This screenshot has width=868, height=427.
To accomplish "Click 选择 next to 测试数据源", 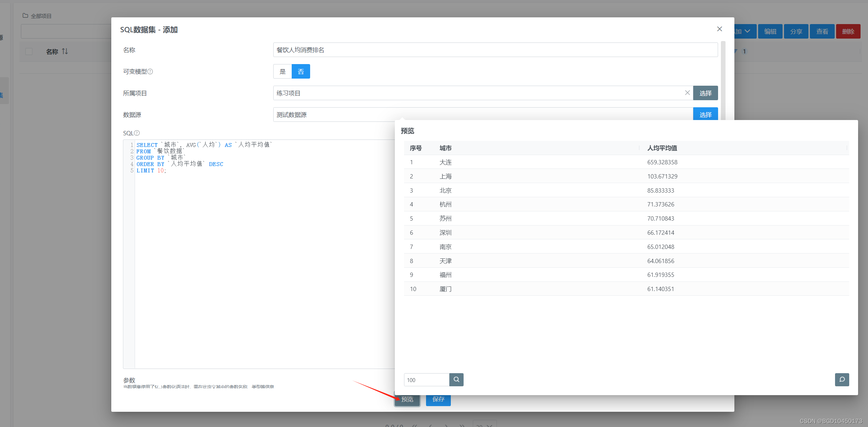I will (x=705, y=114).
